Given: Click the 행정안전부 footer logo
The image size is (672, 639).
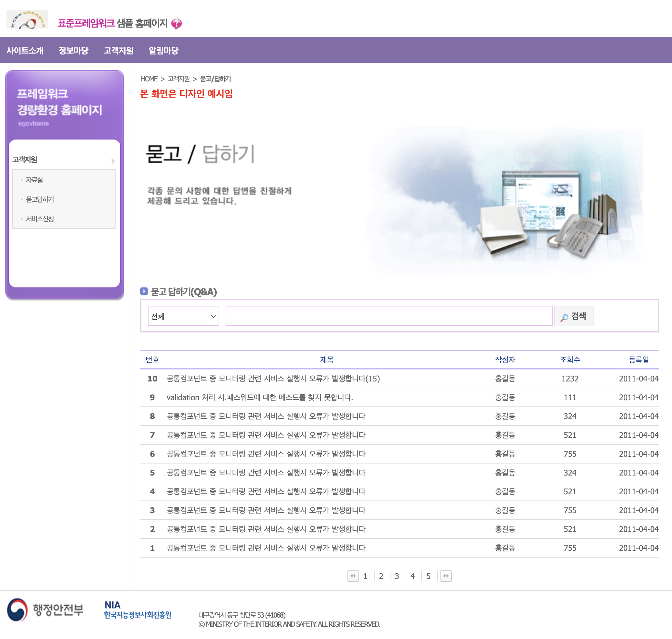Looking at the screenshot, I should pos(45,610).
